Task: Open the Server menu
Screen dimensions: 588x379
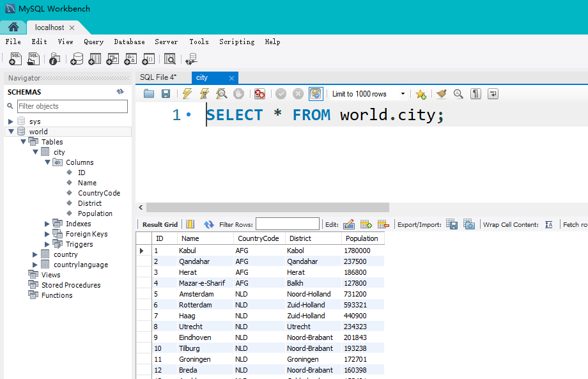Action: point(166,42)
